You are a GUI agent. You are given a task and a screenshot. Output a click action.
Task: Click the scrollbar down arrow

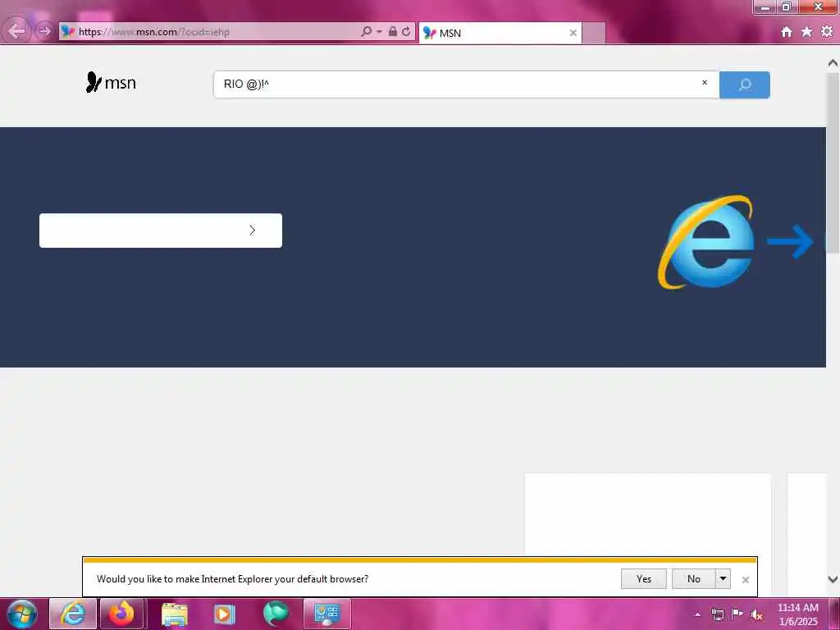click(833, 578)
